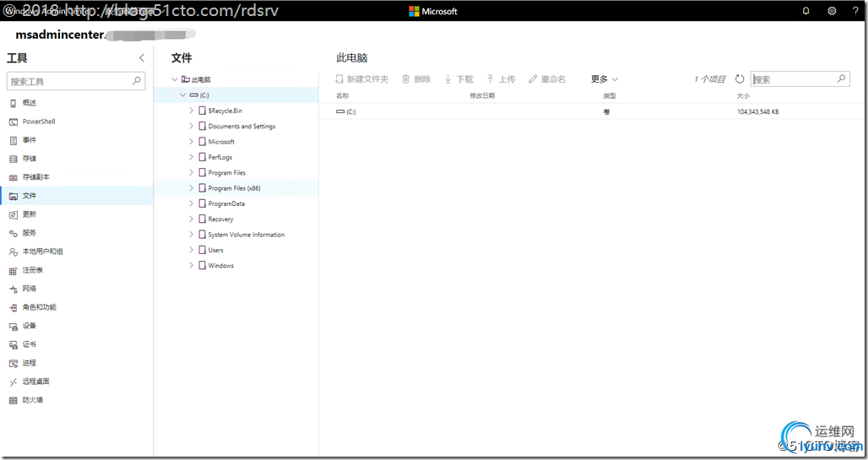Viewport: 868px width, 460px height.
Task: Open the 防火墙 firewall tool icon
Action: pos(14,400)
